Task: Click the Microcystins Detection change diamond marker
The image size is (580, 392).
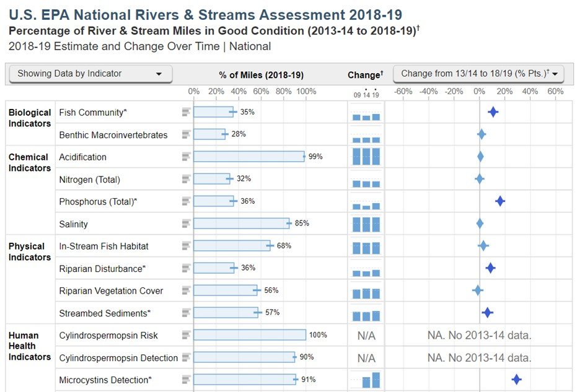Action: (x=516, y=380)
